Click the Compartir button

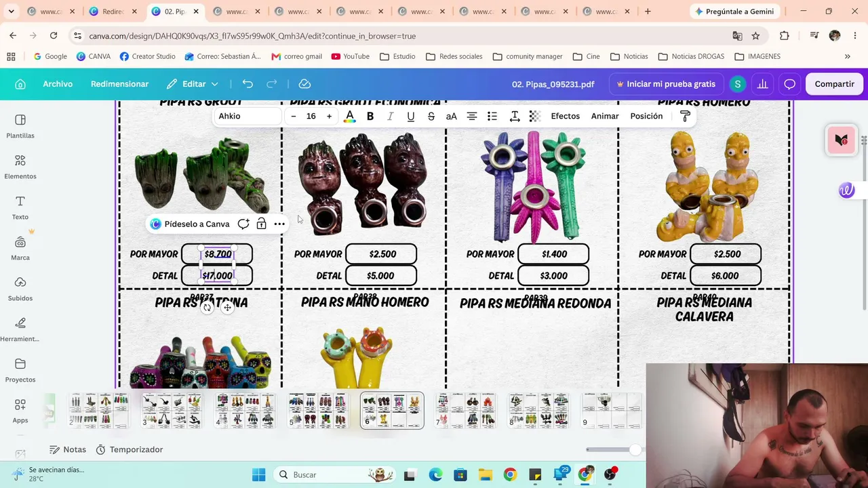pyautogui.click(x=834, y=84)
